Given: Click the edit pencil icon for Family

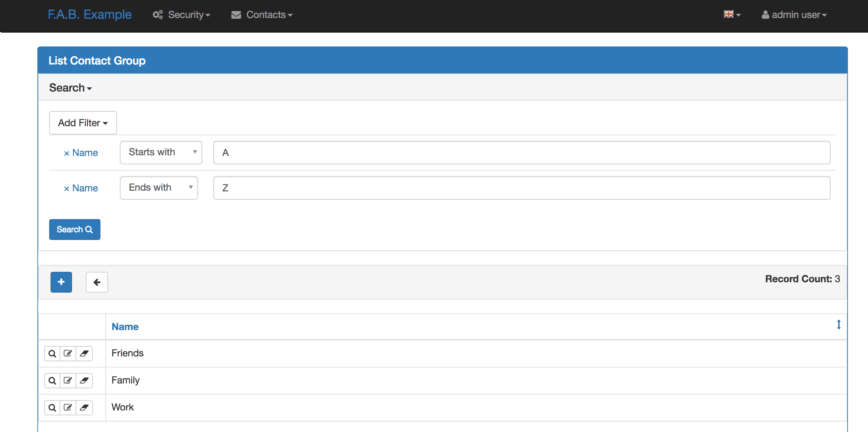Looking at the screenshot, I should (x=68, y=380).
